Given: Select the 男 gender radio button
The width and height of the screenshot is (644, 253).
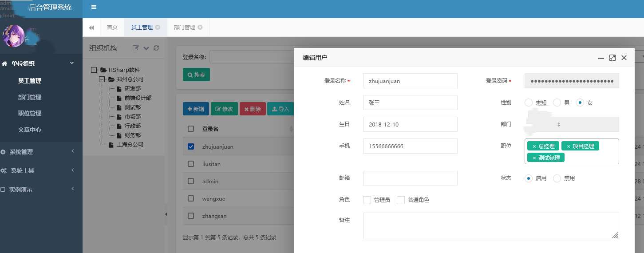Looking at the screenshot, I should (557, 103).
